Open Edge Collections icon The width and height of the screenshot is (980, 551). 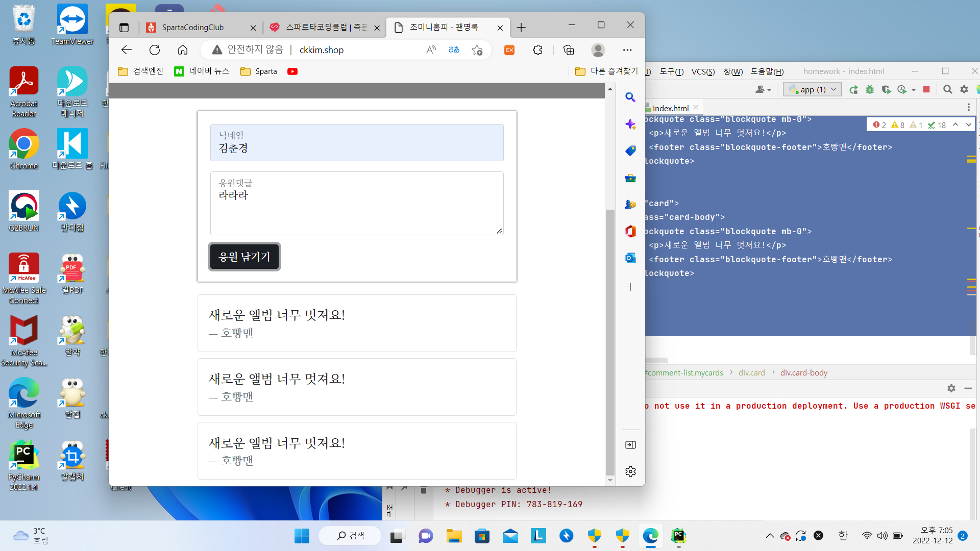pos(569,49)
